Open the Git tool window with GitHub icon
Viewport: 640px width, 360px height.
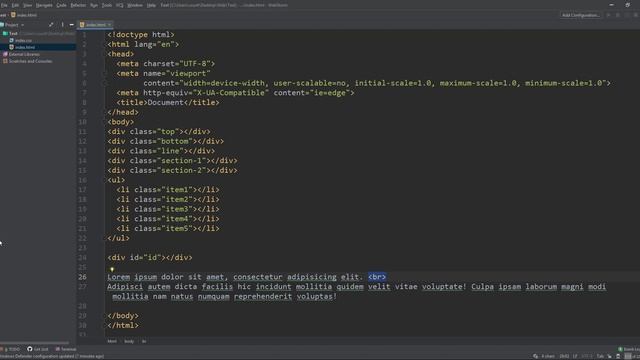(38, 349)
